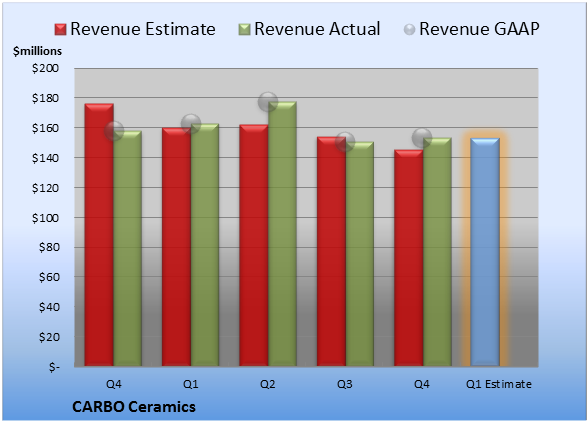Select the green Revenue Actual bar for Q2
Screen dimensions: 588x422
coord(282,234)
